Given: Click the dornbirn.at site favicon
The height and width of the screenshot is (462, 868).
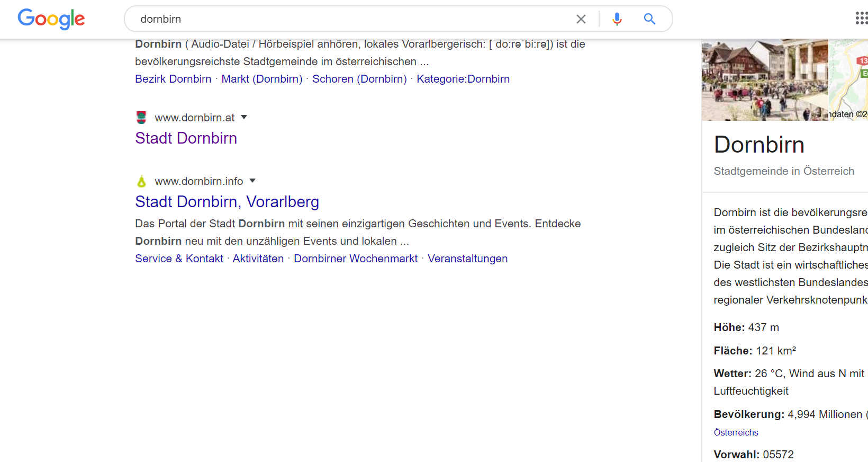Looking at the screenshot, I should click(141, 117).
